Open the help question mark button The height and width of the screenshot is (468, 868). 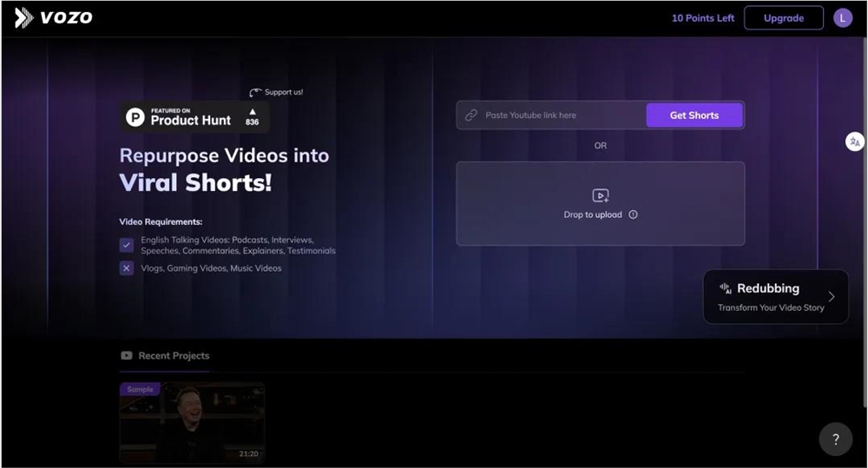(x=835, y=439)
